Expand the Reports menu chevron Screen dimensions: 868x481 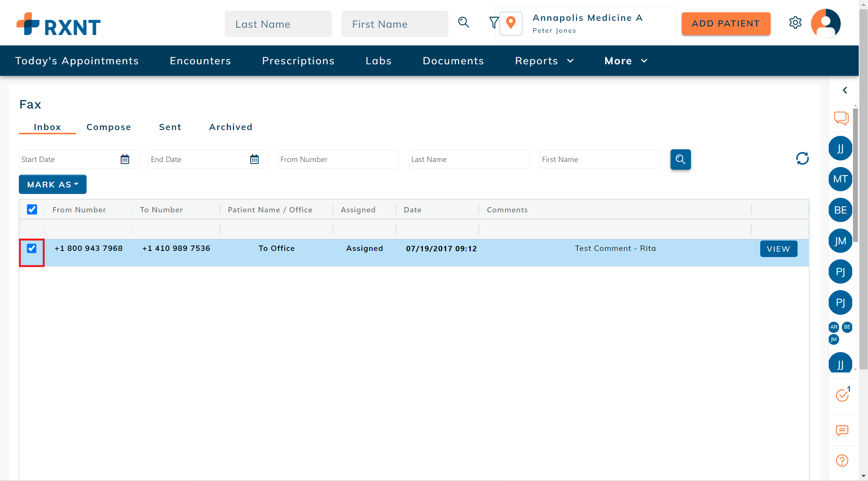point(571,61)
